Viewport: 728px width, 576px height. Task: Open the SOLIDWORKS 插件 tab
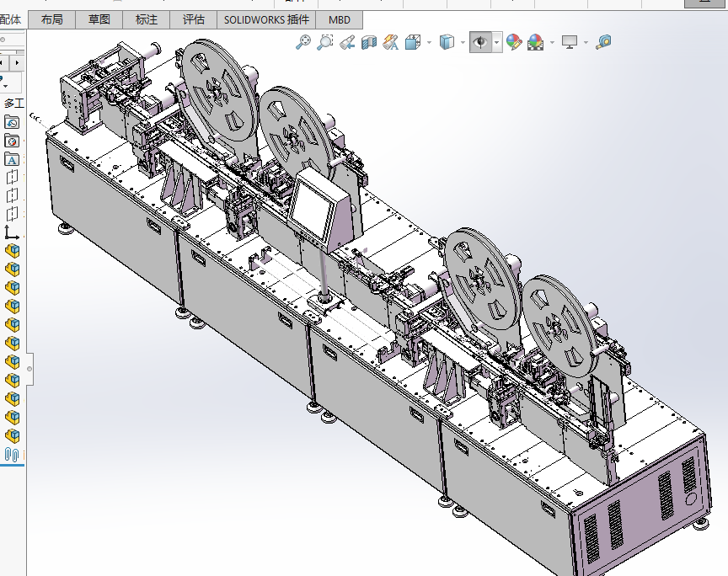coord(266,20)
